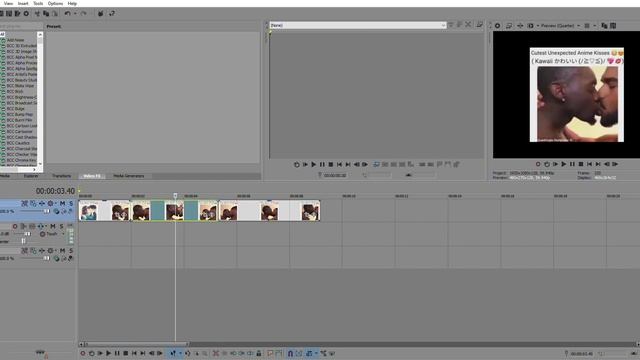Open the View menu
The width and height of the screenshot is (640, 360).
point(8,3)
